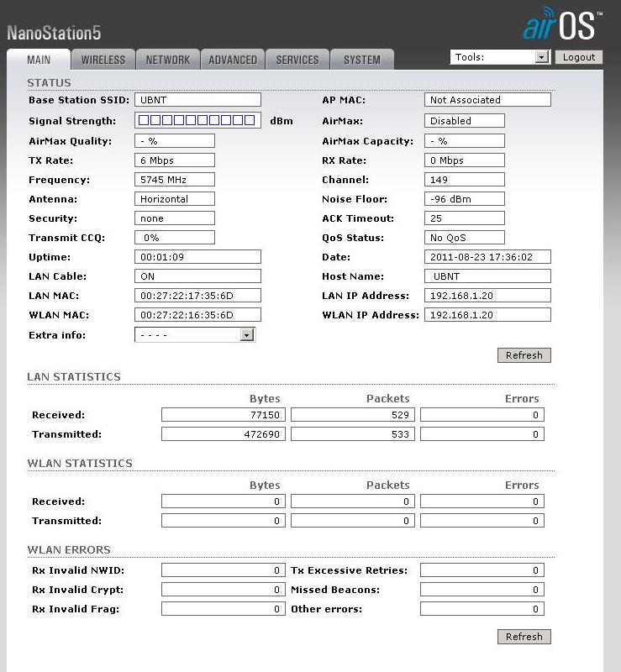Click the Signal Strength bar indicator
The image size is (621, 672).
(197, 120)
